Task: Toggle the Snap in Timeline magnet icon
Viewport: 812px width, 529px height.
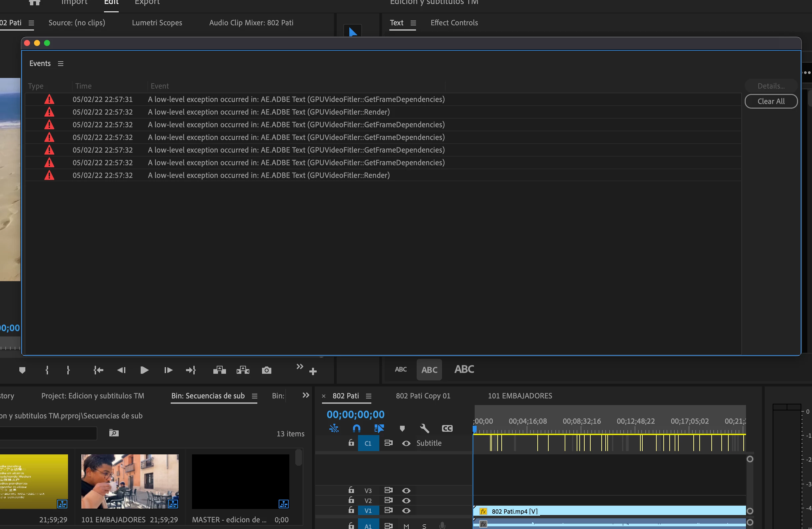Action: (356, 428)
